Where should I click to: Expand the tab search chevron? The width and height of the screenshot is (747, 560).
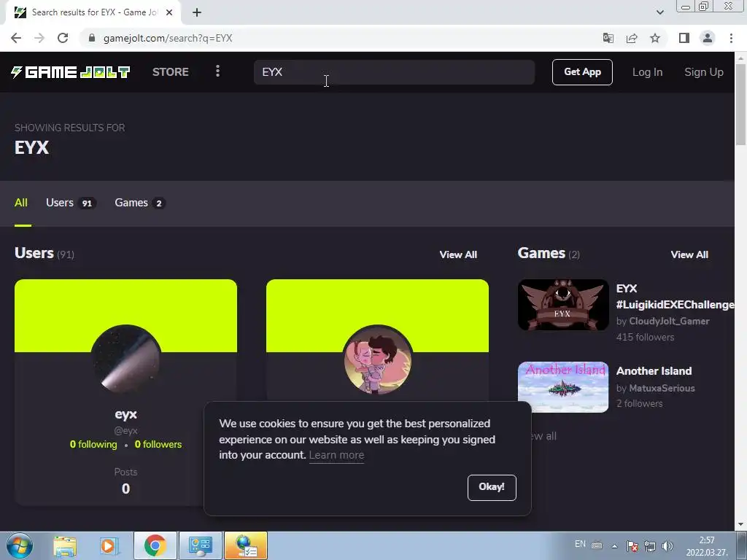pos(659,12)
